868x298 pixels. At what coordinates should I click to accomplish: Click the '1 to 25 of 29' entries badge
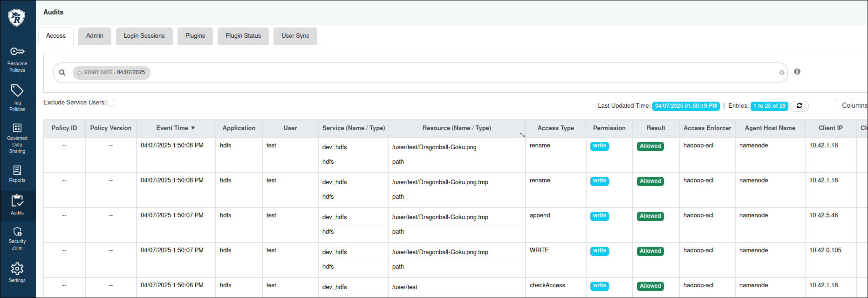pyautogui.click(x=769, y=106)
